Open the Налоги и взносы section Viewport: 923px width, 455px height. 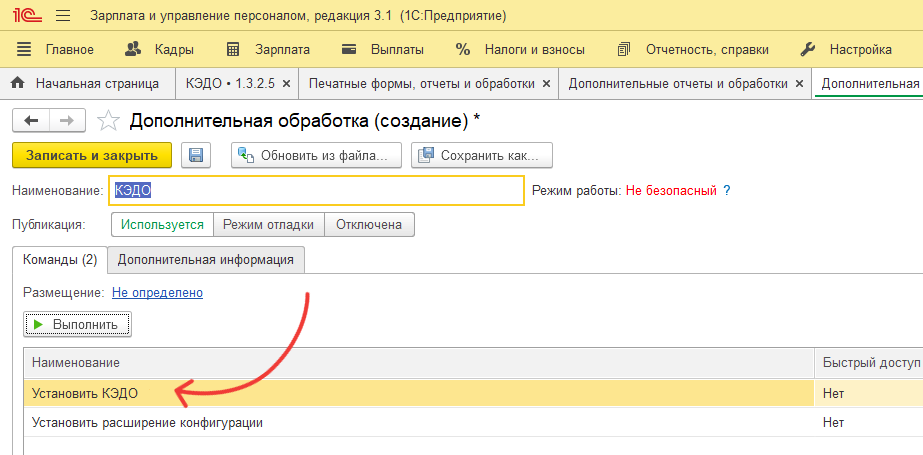pyautogui.click(x=520, y=50)
